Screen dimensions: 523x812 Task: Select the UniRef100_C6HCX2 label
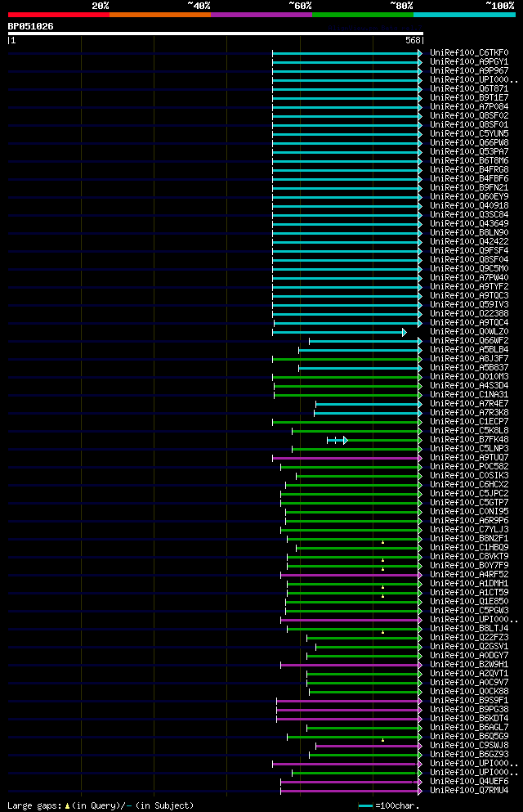pyautogui.click(x=469, y=484)
